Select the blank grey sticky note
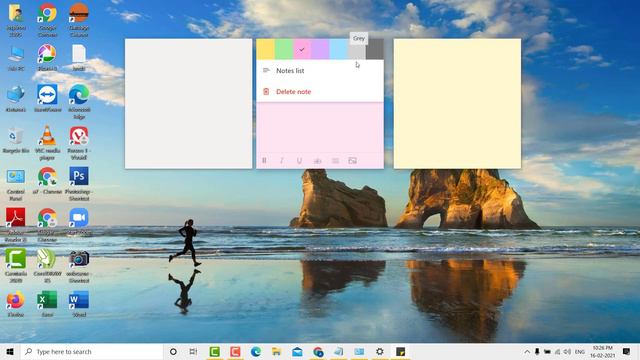 click(189, 104)
